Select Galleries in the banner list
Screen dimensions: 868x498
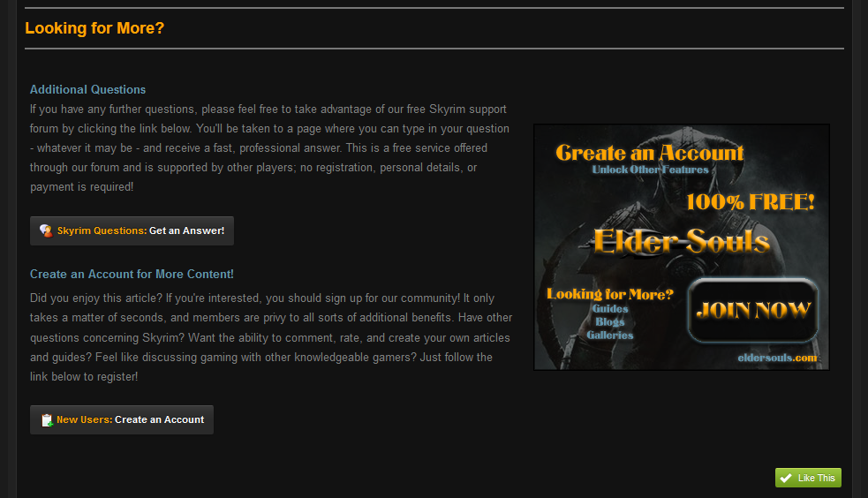[610, 336]
